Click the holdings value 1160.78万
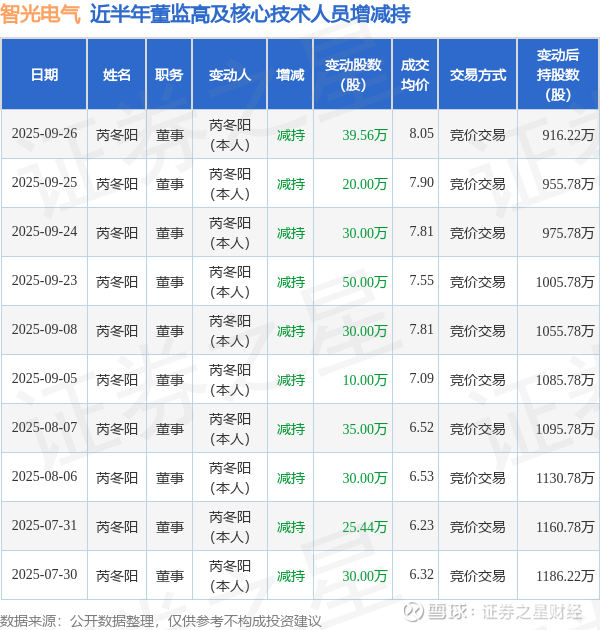The image size is (600, 630). click(565, 527)
